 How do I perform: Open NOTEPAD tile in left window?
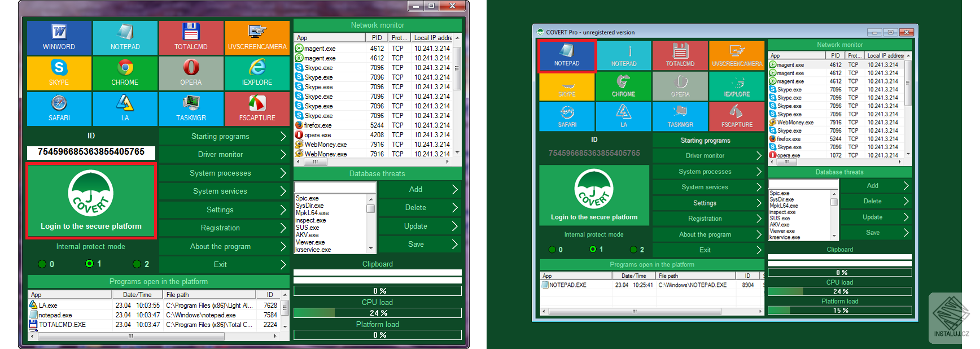click(125, 37)
